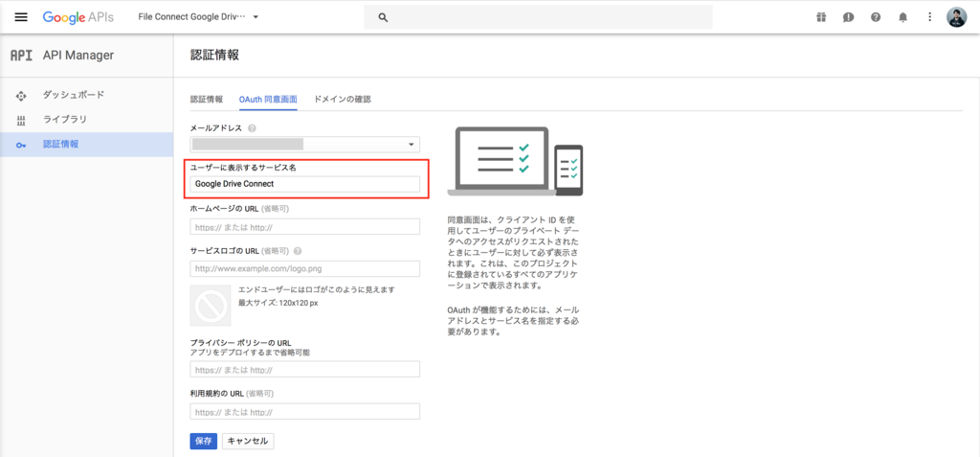Open the user account avatar
The height and width of the screenshot is (457, 980).
956,17
